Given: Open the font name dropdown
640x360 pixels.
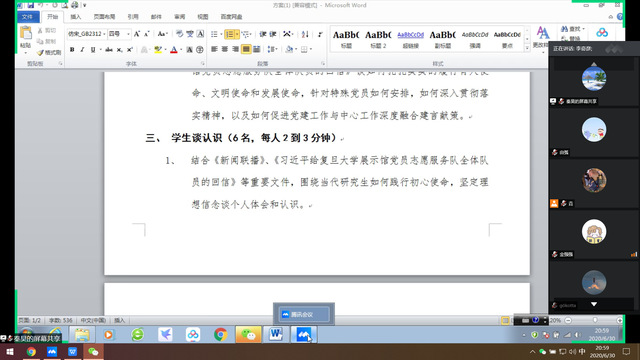Looking at the screenshot, I should 87,34.
